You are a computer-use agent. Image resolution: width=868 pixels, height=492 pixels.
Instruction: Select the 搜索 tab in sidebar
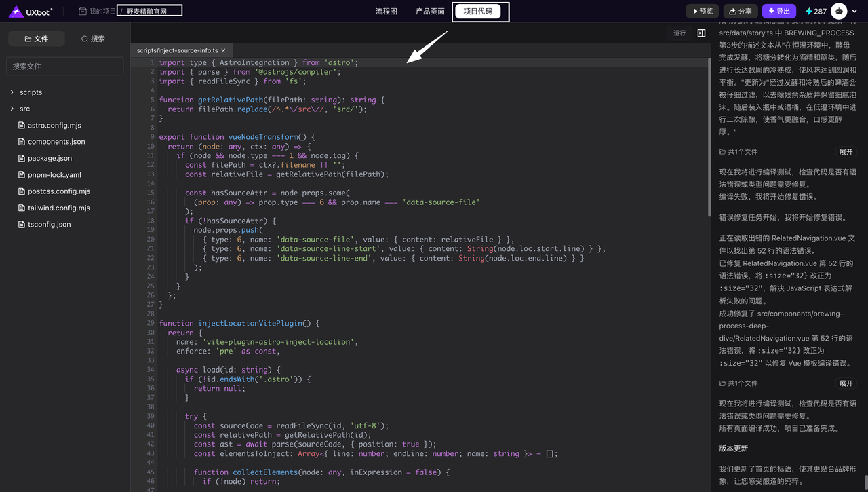point(93,39)
